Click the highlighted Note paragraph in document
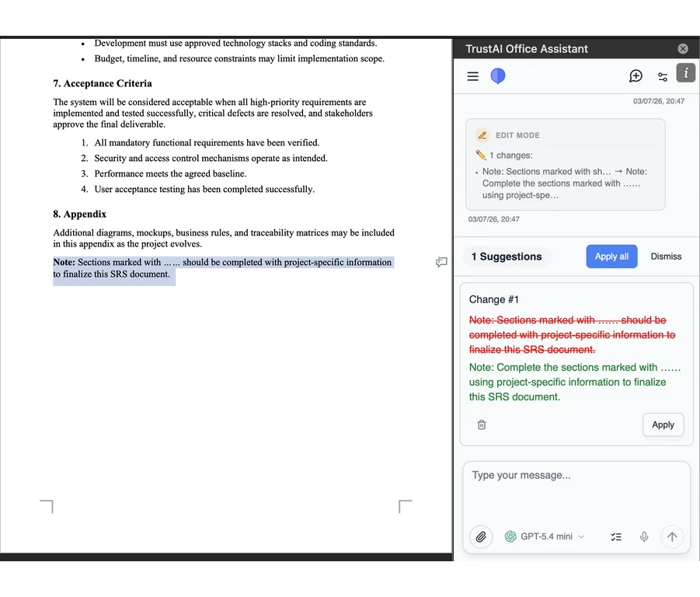Viewport: 700px width, 597px height. (x=223, y=268)
